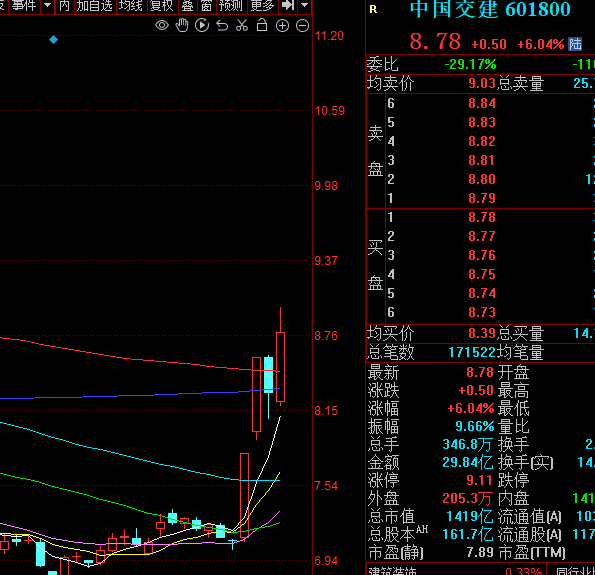This screenshot has width=595, height=575.
Task: Select the hand pan tool
Action: coord(182,25)
